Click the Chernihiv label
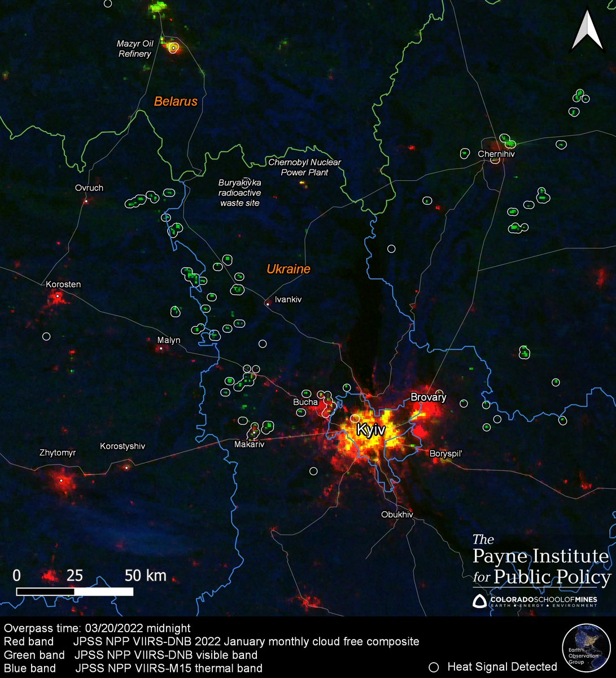Screen dimensions: 616x678 (496, 154)
